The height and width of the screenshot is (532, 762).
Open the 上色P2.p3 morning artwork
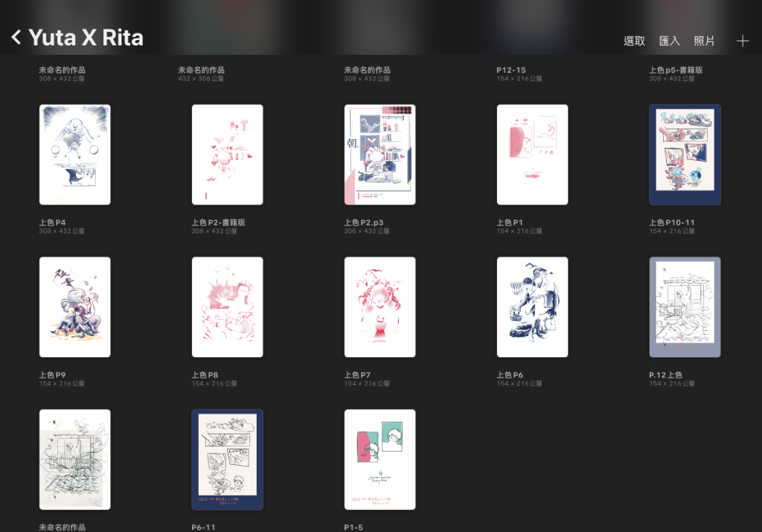pyautogui.click(x=380, y=155)
